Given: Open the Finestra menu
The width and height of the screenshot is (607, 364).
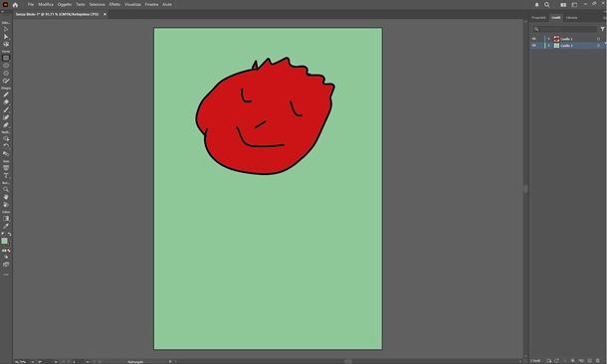Looking at the screenshot, I should click(151, 5).
